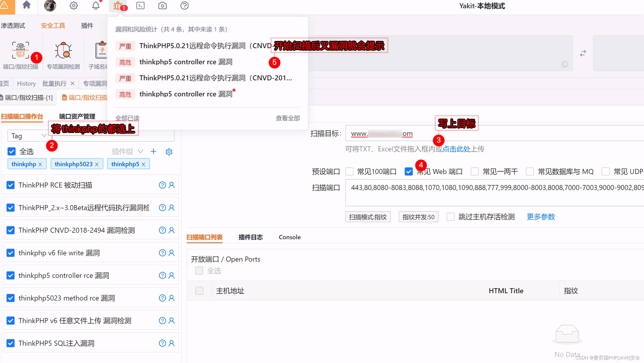Open the help question mark icon

184,6
